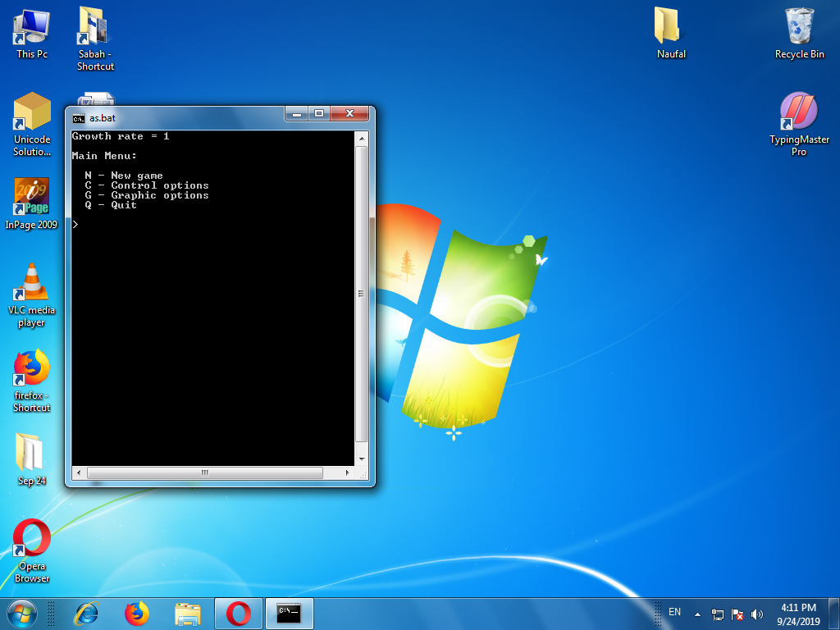This screenshot has width=840, height=630.
Task: Click the 'Growth rate = 1' line
Action: 121,137
